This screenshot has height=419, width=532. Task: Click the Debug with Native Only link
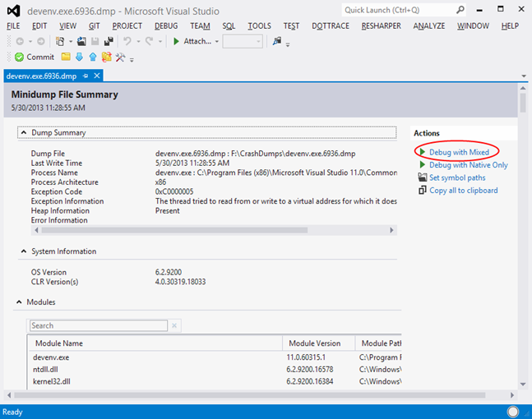(468, 165)
